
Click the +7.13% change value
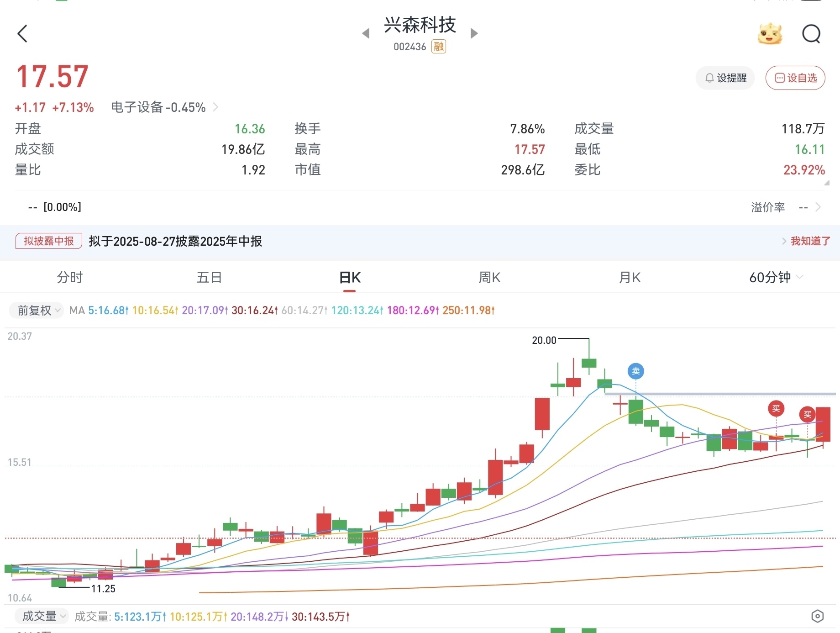tap(73, 107)
